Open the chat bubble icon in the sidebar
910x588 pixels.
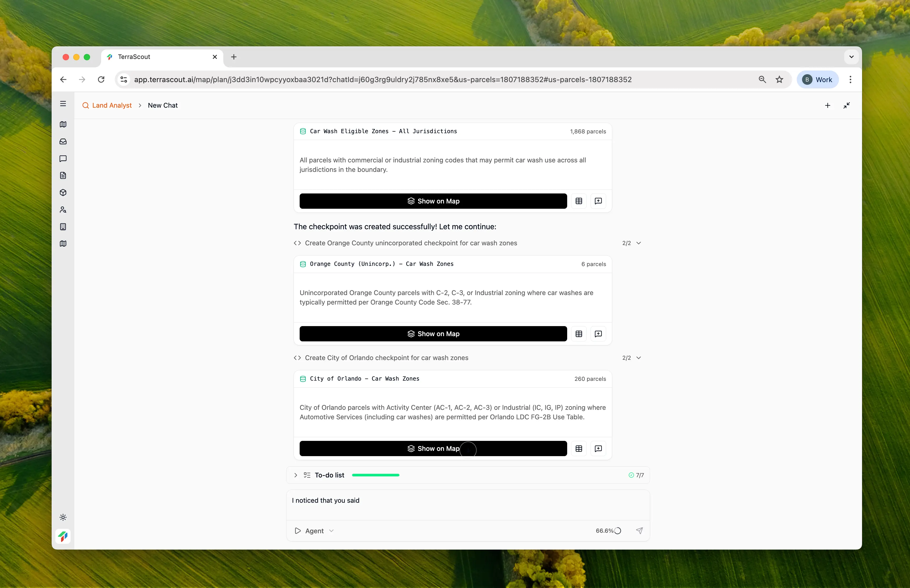pyautogui.click(x=63, y=158)
